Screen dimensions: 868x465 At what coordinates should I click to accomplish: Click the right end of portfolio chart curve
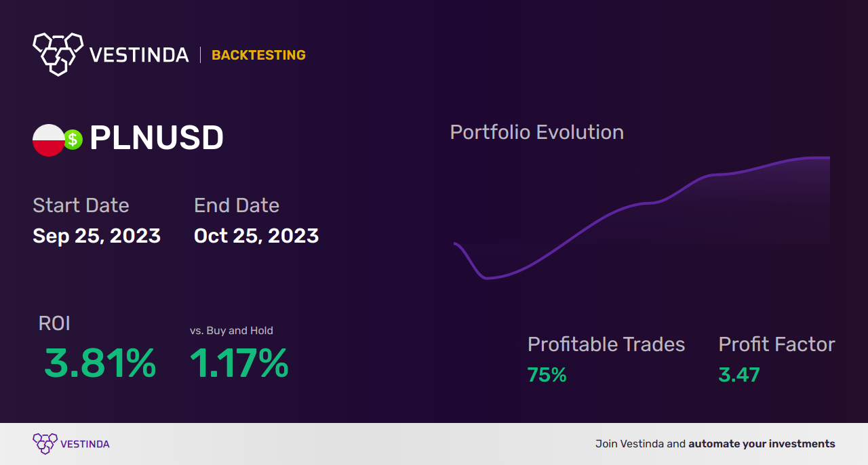pyautogui.click(x=827, y=157)
